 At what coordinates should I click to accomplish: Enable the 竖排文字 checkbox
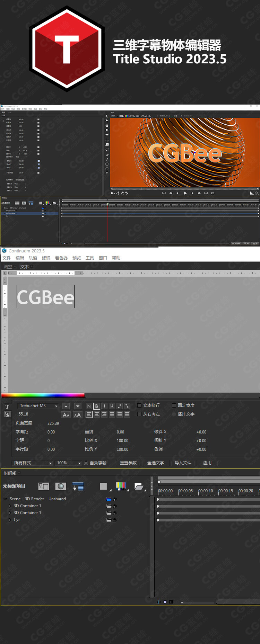(x=174, y=414)
